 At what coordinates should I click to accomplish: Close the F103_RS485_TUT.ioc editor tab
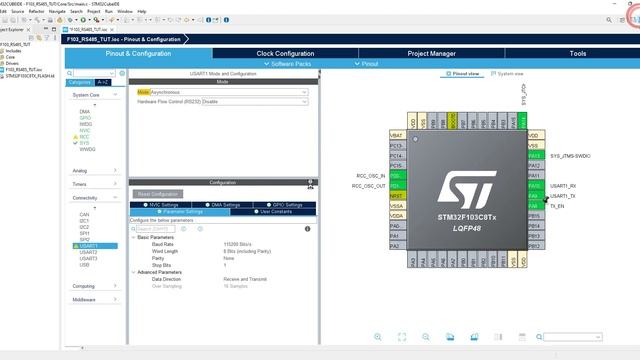pos(111,29)
